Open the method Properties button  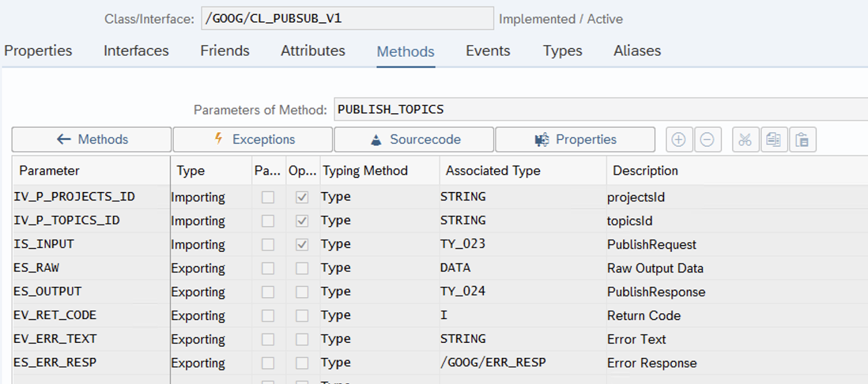(575, 140)
